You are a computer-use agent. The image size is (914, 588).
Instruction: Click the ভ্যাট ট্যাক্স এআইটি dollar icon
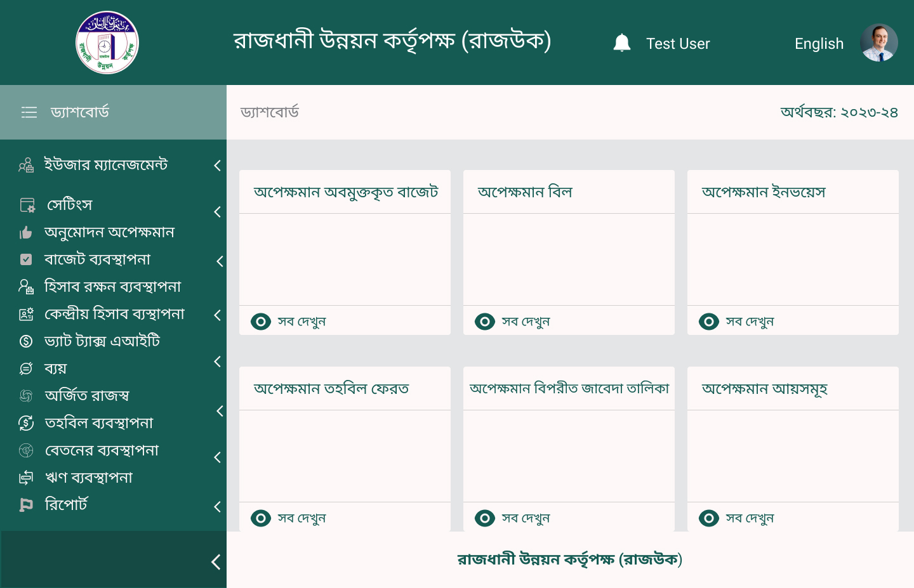tap(26, 341)
